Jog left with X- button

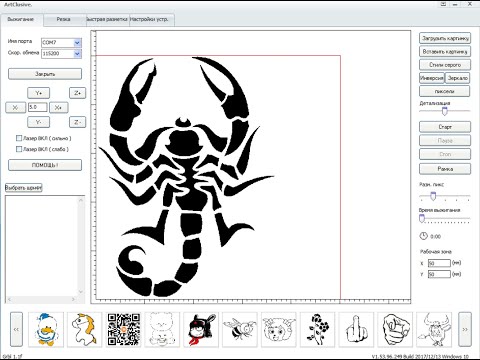[x=15, y=107]
